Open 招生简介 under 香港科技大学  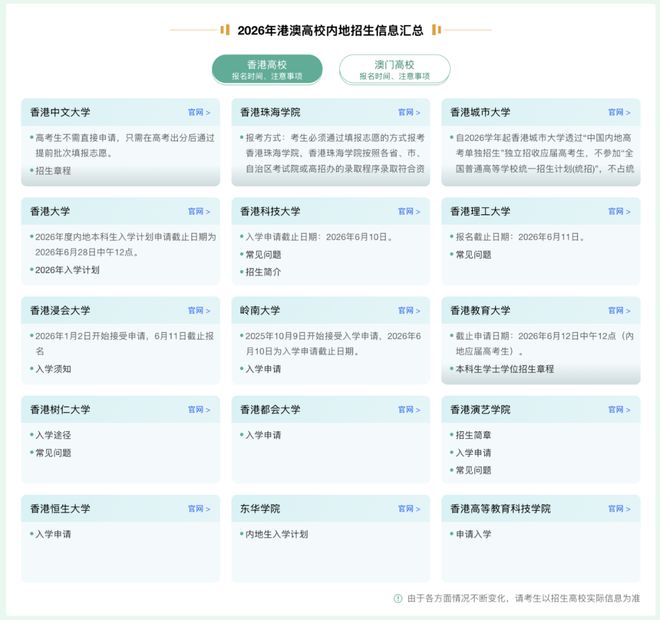click(x=263, y=271)
